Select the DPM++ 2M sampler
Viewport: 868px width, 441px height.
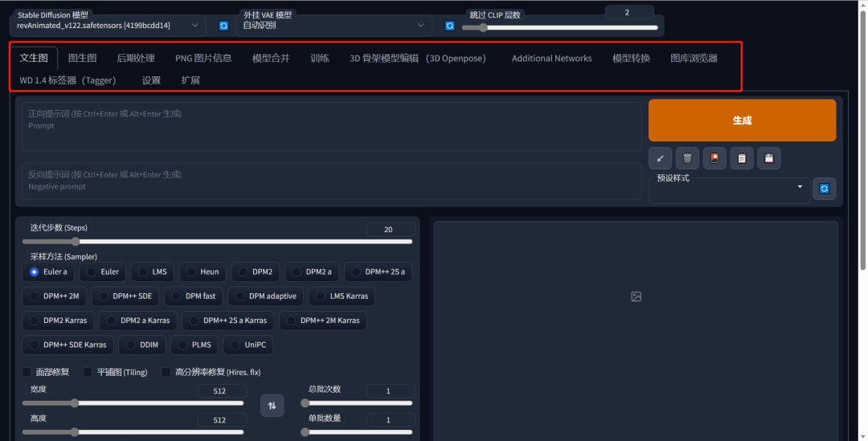pyautogui.click(x=55, y=296)
